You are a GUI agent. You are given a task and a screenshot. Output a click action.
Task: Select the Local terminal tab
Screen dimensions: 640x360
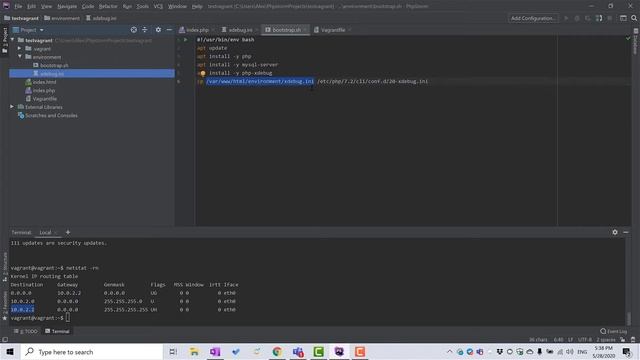pos(45,232)
